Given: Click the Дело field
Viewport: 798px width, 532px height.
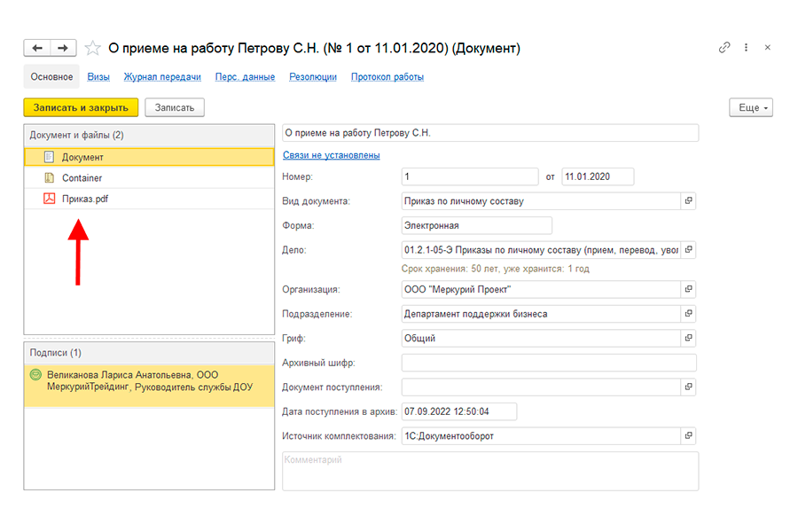Looking at the screenshot, I should pyautogui.click(x=541, y=250).
